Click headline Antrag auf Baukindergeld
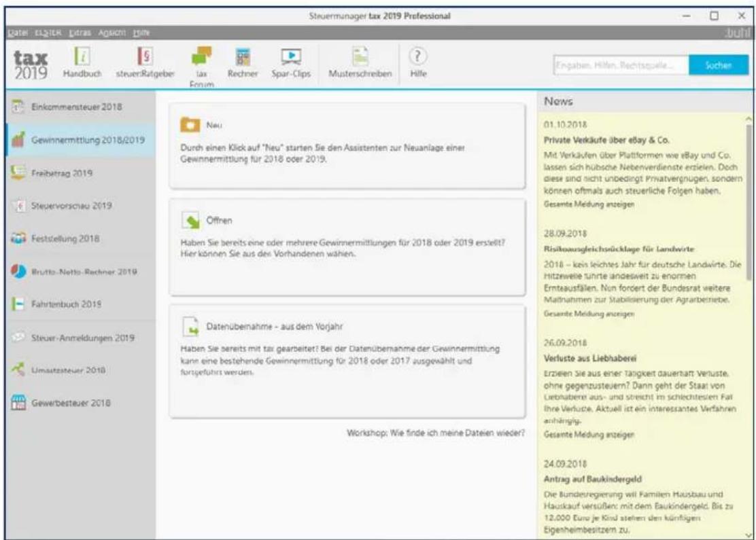 click(593, 479)
